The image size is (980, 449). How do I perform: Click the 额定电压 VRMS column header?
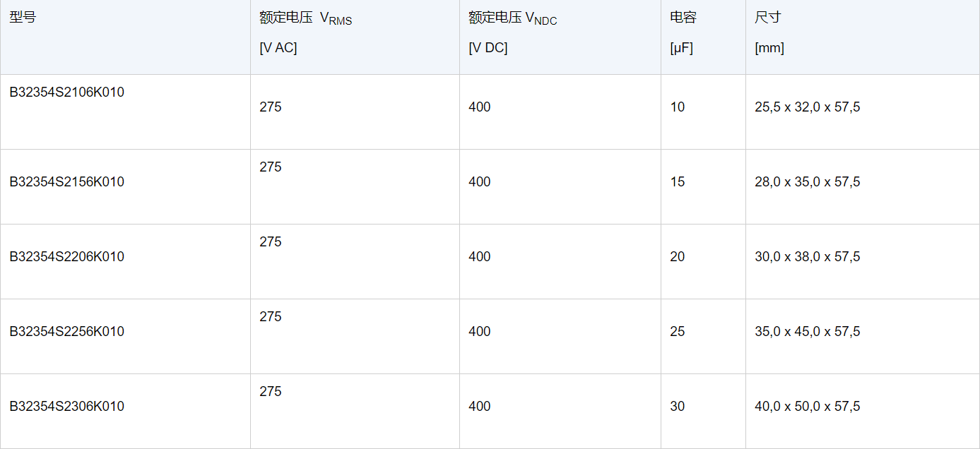[305, 19]
